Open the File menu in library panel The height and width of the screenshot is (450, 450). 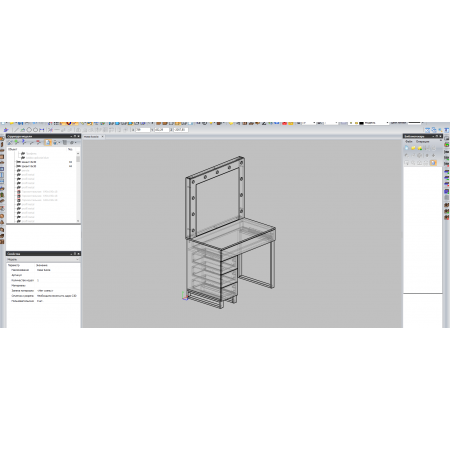click(x=409, y=141)
